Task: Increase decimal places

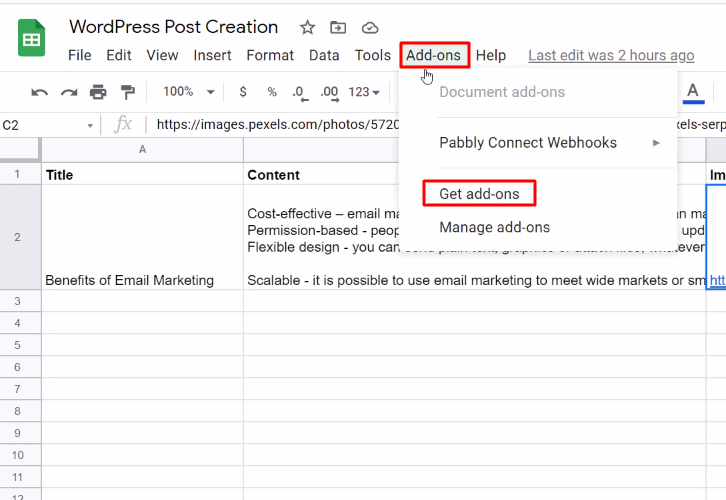Action: point(330,93)
